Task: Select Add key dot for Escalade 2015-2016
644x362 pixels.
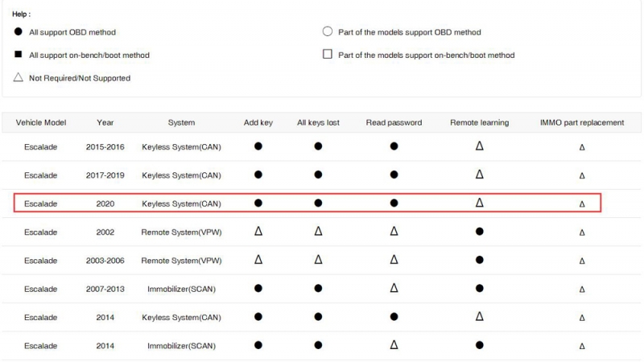Action: click(x=258, y=146)
